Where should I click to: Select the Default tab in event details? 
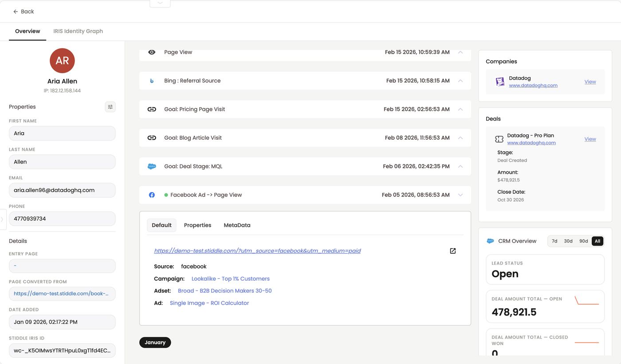coord(161,225)
